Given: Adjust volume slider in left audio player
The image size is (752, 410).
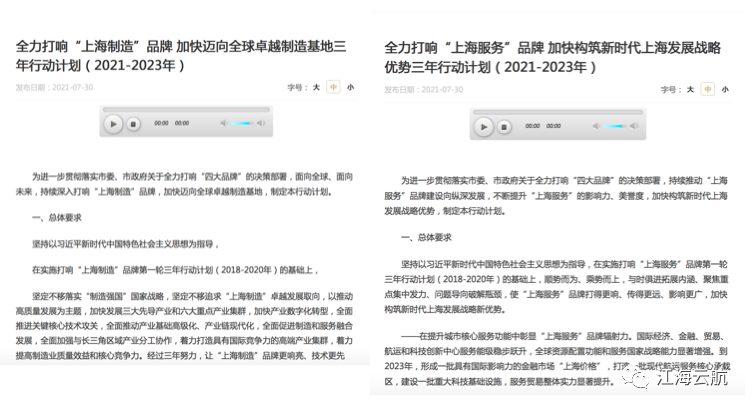Looking at the screenshot, I should click(242, 123).
